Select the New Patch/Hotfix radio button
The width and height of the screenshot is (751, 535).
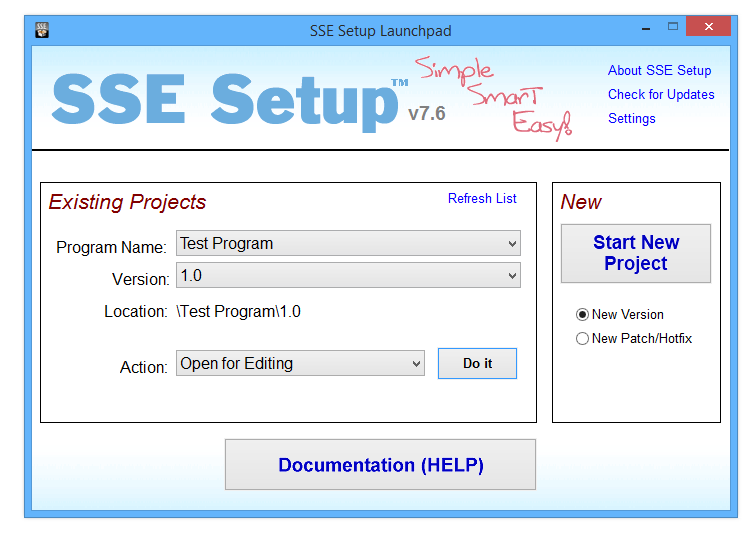point(634,339)
